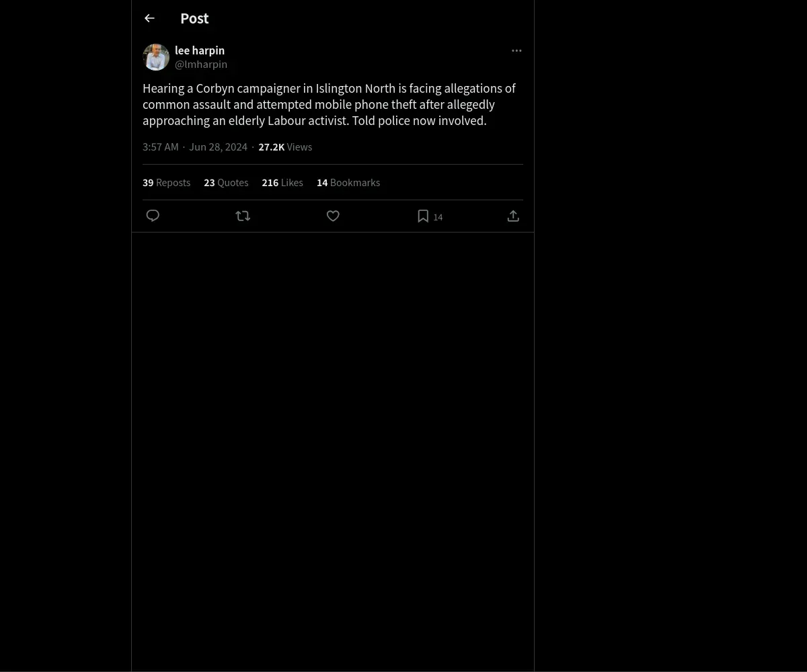Click the small 14 counter beside bookmark icon
The image size is (807, 672).
point(438,217)
